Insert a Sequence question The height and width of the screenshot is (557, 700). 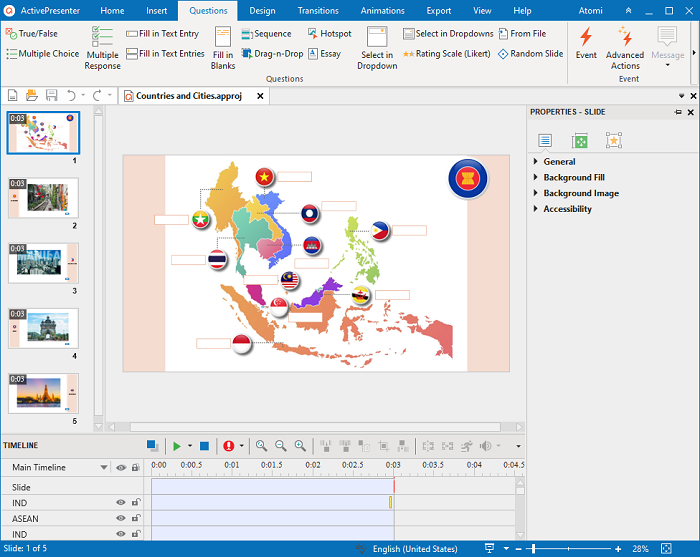click(266, 33)
